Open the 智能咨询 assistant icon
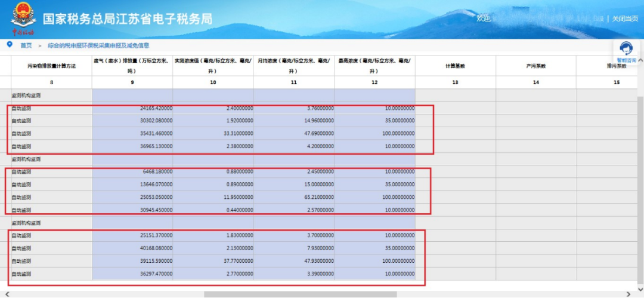 pos(626,52)
